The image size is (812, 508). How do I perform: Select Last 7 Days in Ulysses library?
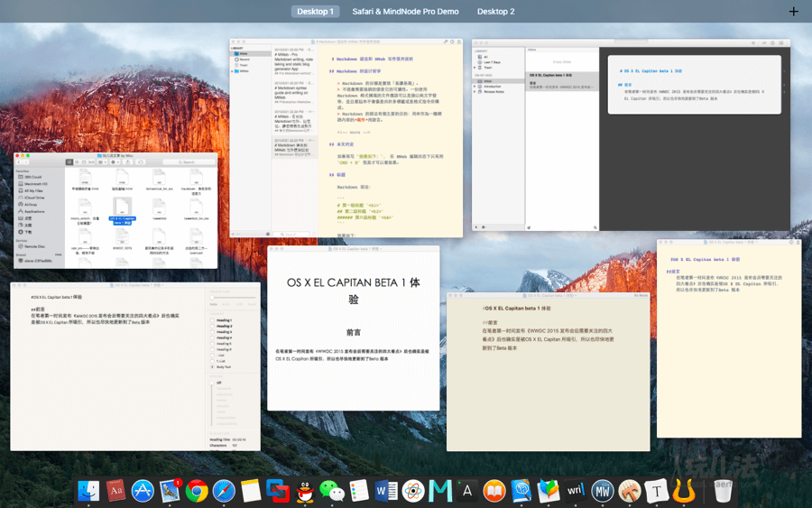pos(493,62)
